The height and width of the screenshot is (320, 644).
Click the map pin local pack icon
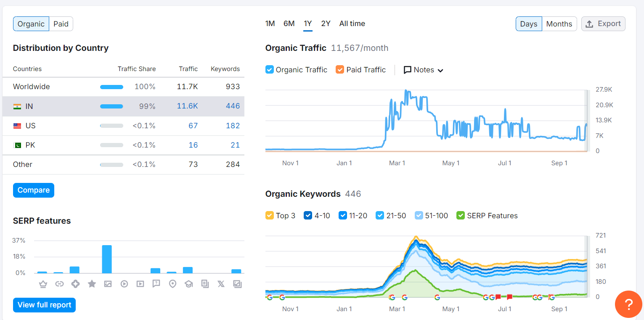coord(172,284)
